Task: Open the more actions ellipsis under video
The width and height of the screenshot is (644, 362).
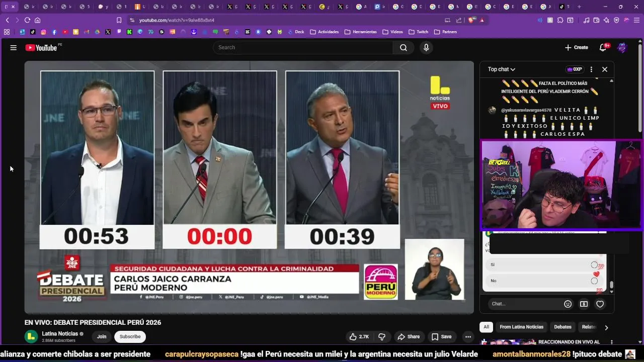Action: (x=468, y=337)
